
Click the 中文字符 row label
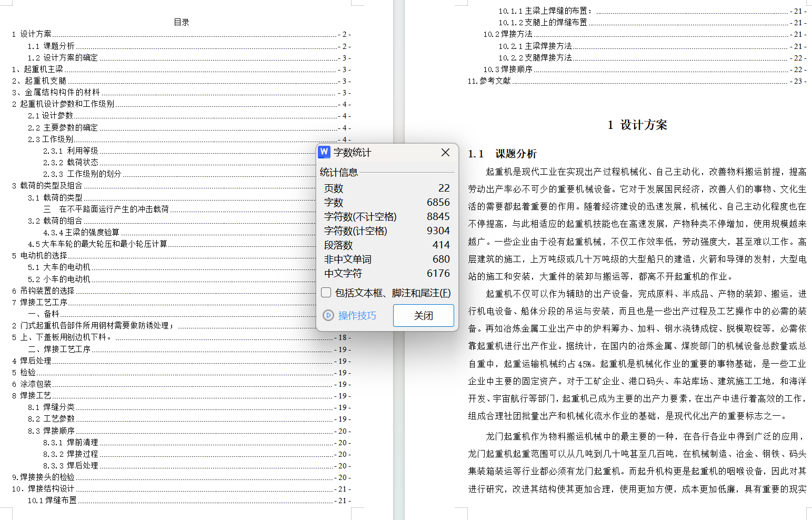[x=343, y=273]
